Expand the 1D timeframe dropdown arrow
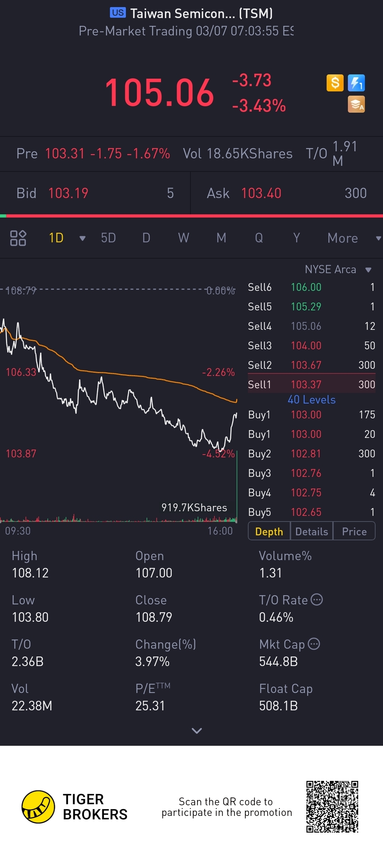This screenshot has height=868, width=383. tap(82, 238)
